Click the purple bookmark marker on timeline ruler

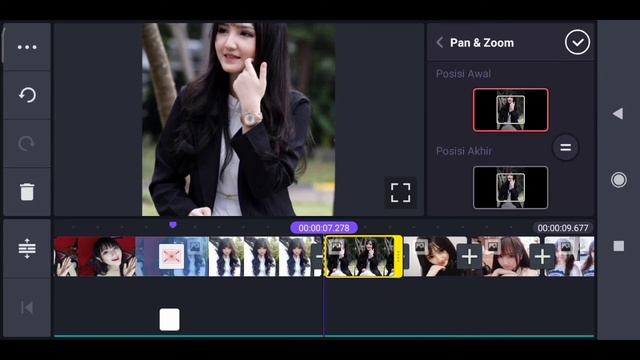coord(173,225)
